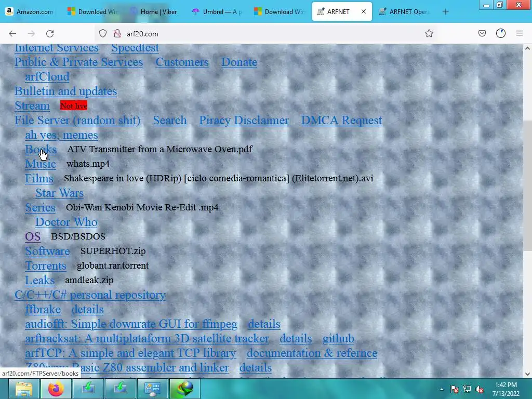Click Action Center flag tray icon
The width and height of the screenshot is (532, 399).
click(454, 389)
